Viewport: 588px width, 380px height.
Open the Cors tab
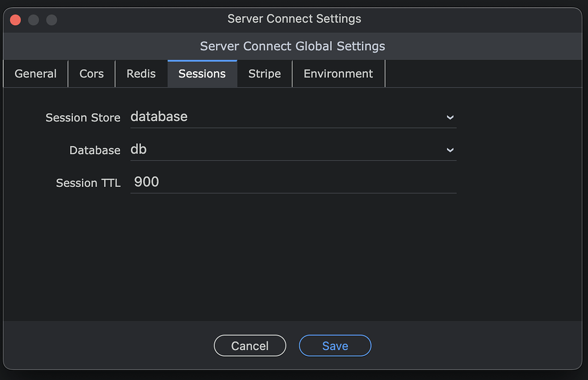[91, 74]
